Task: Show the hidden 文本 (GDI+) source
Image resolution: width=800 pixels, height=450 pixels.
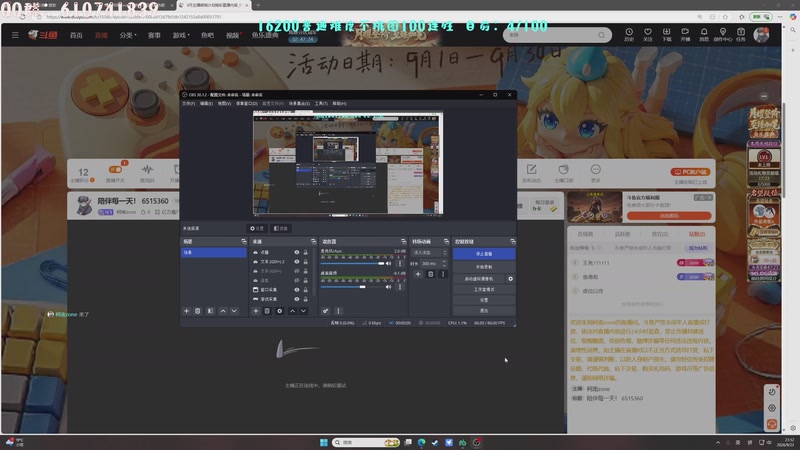Action: pos(296,271)
